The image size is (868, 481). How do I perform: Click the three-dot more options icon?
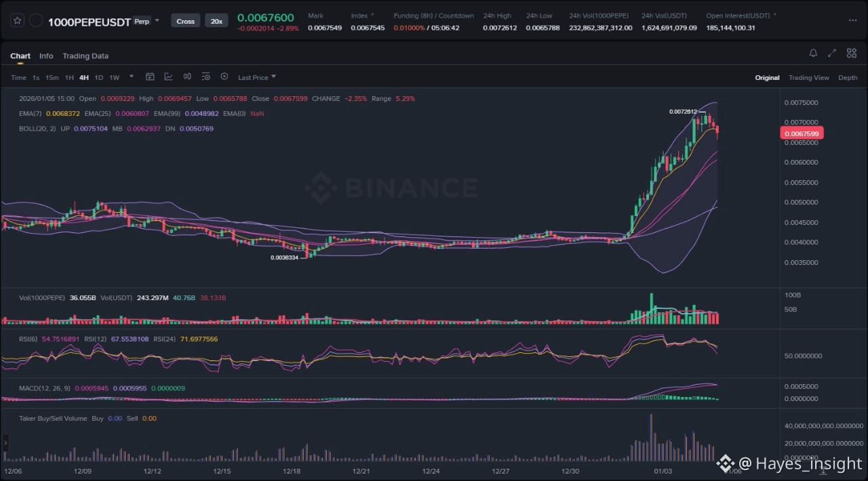coord(852,21)
